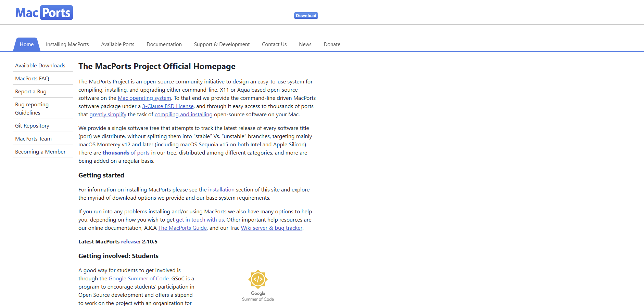Screen dimensions: 644x306
Task: Click Report a Bug in sidebar
Action: 43,91
